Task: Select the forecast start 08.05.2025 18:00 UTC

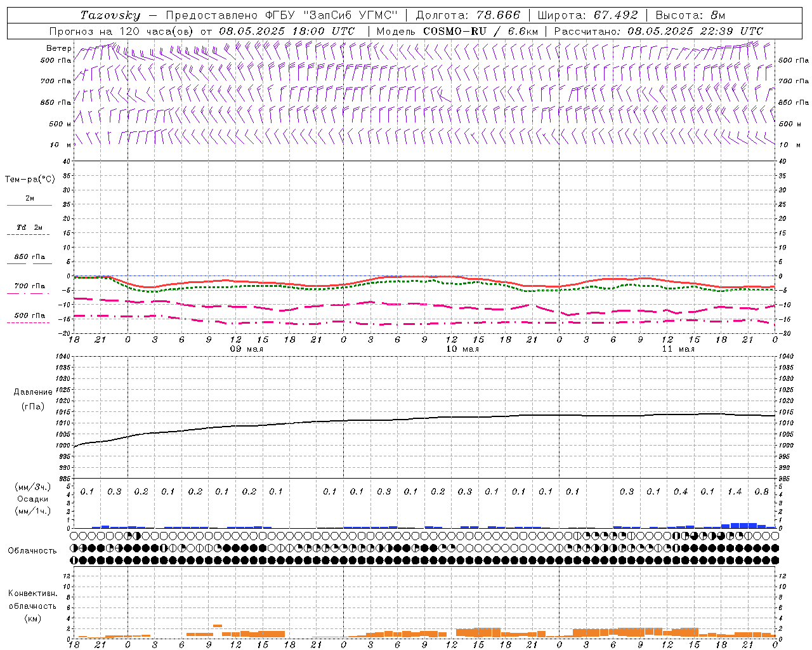Action: (287, 31)
